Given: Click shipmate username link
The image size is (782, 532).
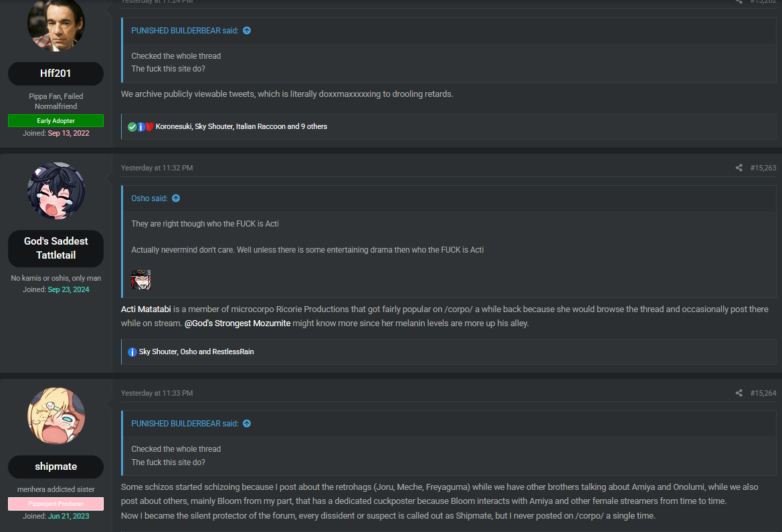Looking at the screenshot, I should 56,467.
